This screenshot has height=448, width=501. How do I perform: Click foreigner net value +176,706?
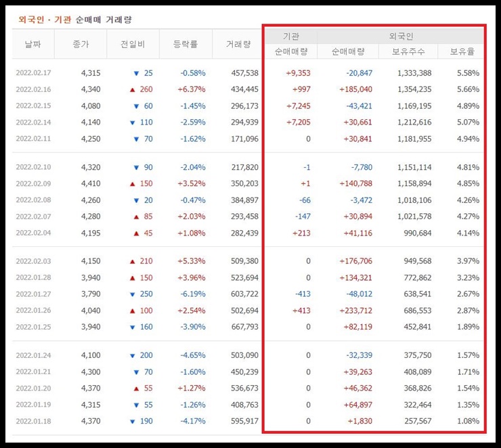click(x=355, y=261)
